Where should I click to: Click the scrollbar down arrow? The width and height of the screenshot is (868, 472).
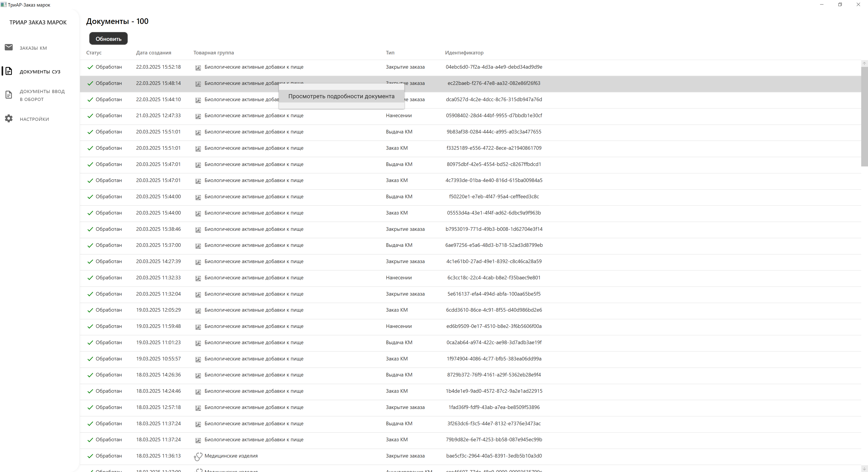coord(864,468)
